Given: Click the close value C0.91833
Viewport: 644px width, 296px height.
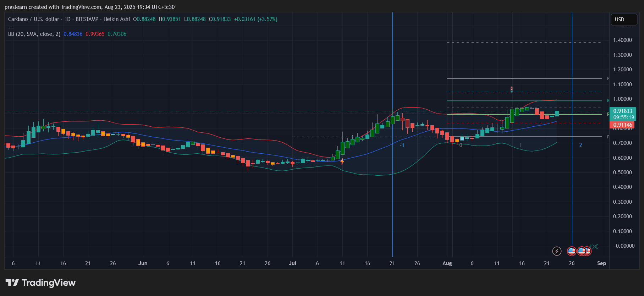Looking at the screenshot, I should (x=220, y=19).
